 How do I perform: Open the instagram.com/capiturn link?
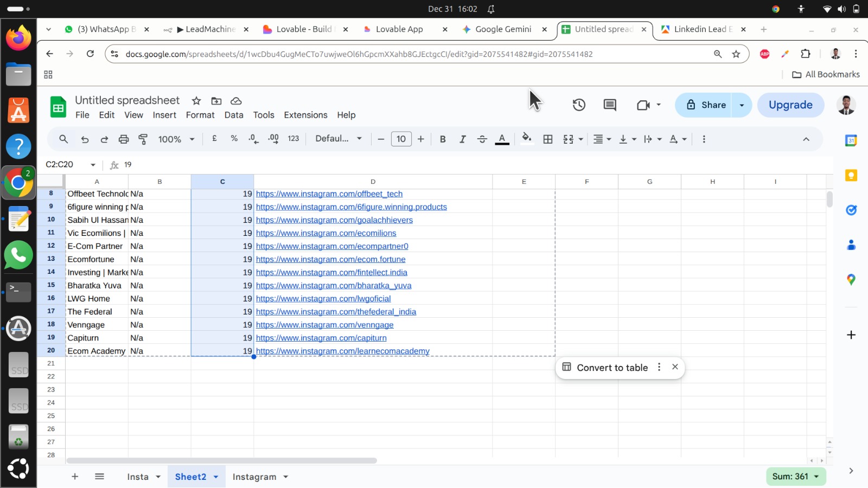pyautogui.click(x=321, y=338)
